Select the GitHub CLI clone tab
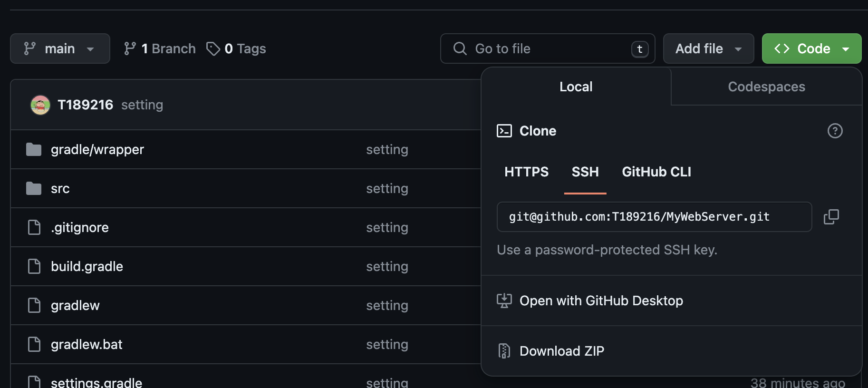Image resolution: width=868 pixels, height=388 pixels. pyautogui.click(x=656, y=172)
